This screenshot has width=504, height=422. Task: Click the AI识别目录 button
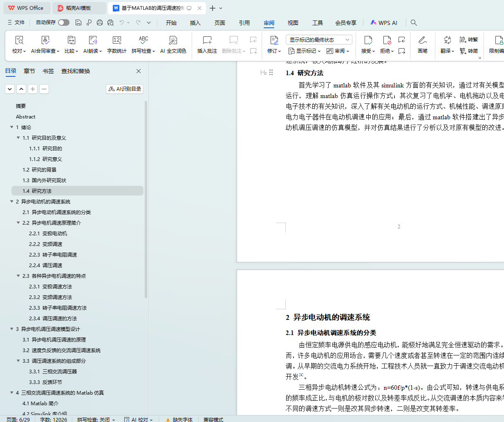pos(125,89)
